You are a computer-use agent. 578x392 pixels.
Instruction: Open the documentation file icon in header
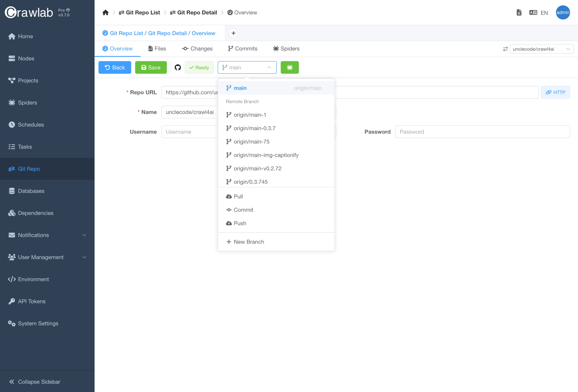pyautogui.click(x=519, y=12)
